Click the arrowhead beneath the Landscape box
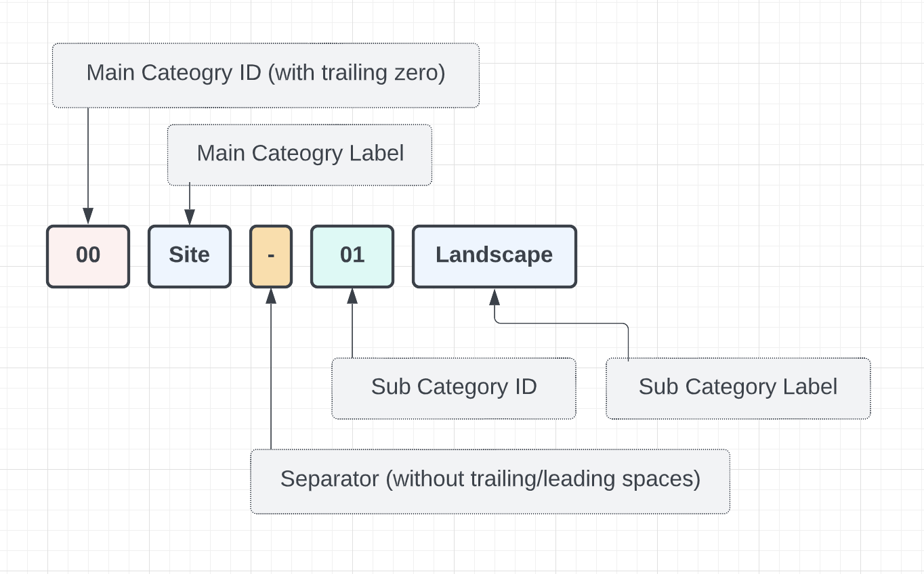This screenshot has height=574, width=924. 495,297
